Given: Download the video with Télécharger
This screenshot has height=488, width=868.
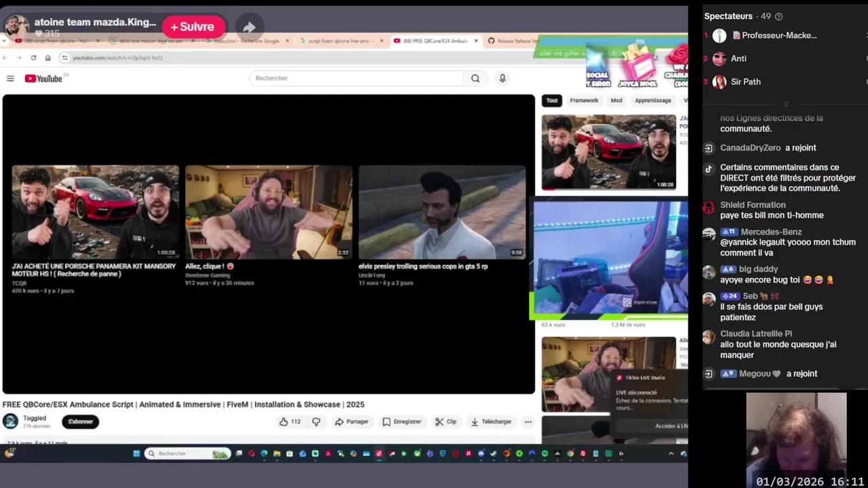Looking at the screenshot, I should (x=491, y=422).
